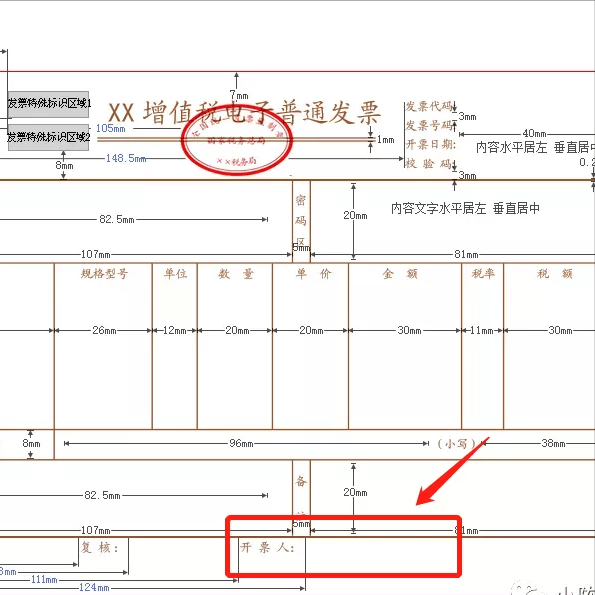
Task: Select the 26mm width under 规格型号
Action: click(x=104, y=330)
